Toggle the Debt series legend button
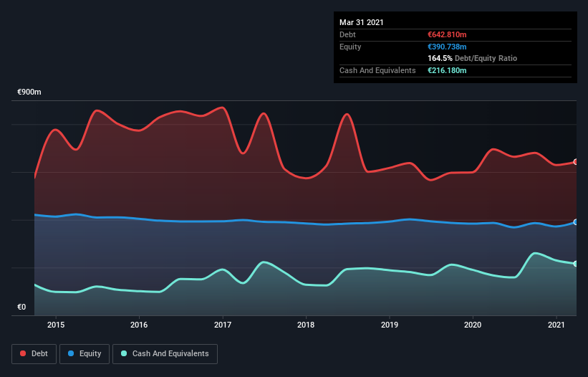 [34, 354]
